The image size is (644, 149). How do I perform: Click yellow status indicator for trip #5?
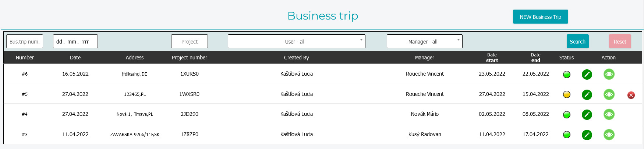click(x=567, y=95)
